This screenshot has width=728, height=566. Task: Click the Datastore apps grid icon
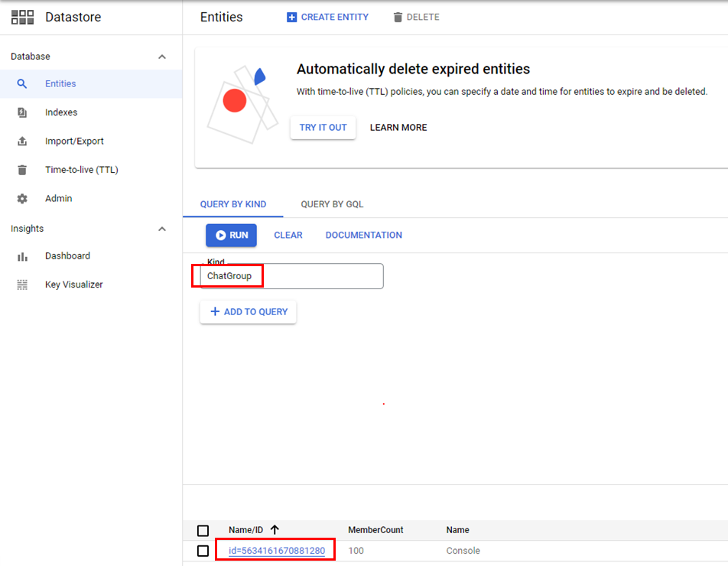point(22,17)
